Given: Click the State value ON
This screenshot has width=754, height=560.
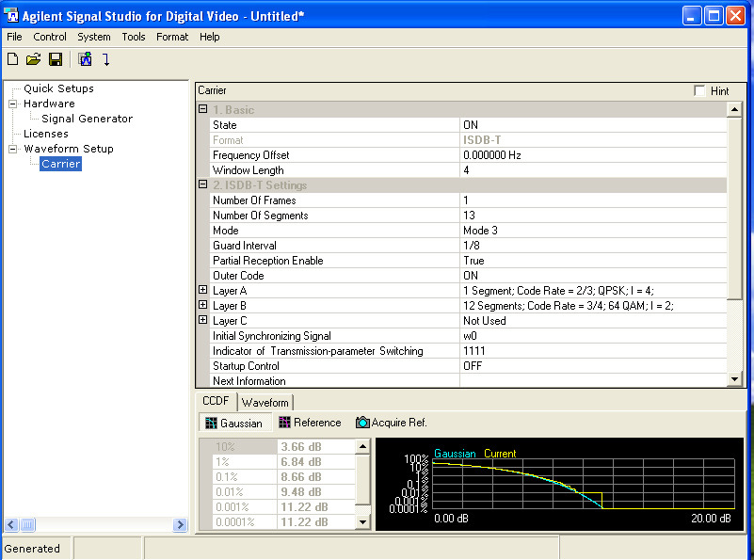Looking at the screenshot, I should click(x=593, y=125).
